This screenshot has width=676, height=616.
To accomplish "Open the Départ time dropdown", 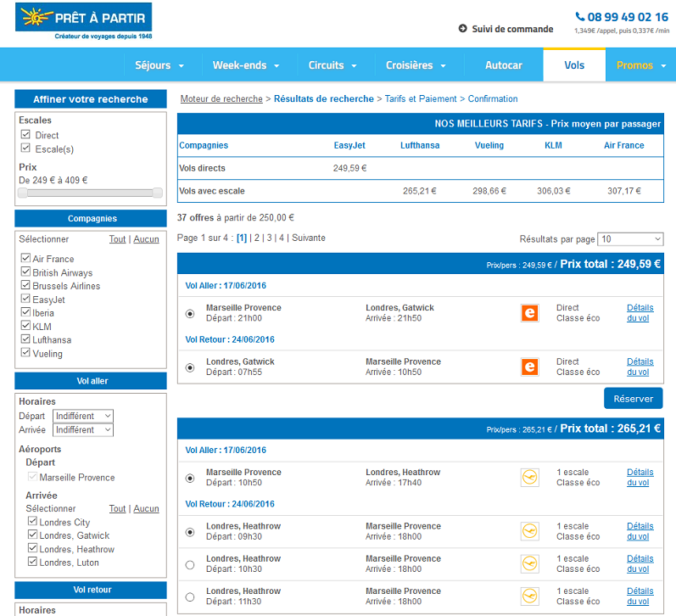I will coord(83,416).
